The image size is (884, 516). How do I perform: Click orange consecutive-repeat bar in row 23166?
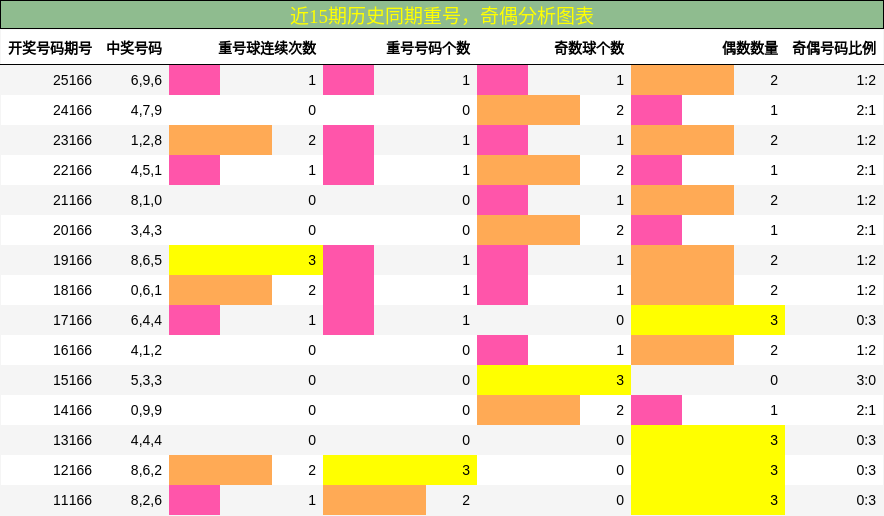coord(220,140)
